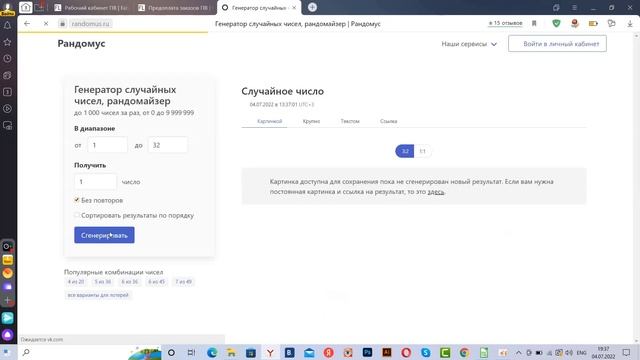Screen dimensions: 640x360
Task: Click the plus icon in the sidebar
Action: (x=7, y=300)
